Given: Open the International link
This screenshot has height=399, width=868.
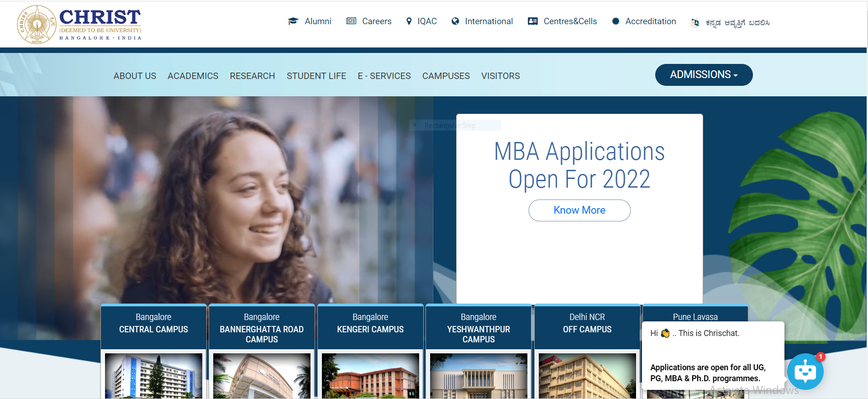Looking at the screenshot, I should click(x=489, y=21).
